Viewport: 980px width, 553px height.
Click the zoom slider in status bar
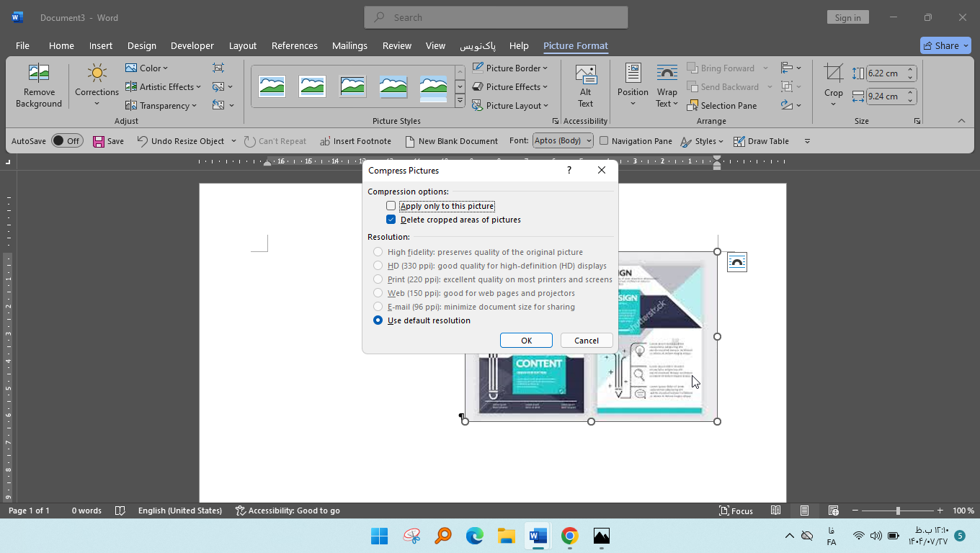(x=898, y=511)
